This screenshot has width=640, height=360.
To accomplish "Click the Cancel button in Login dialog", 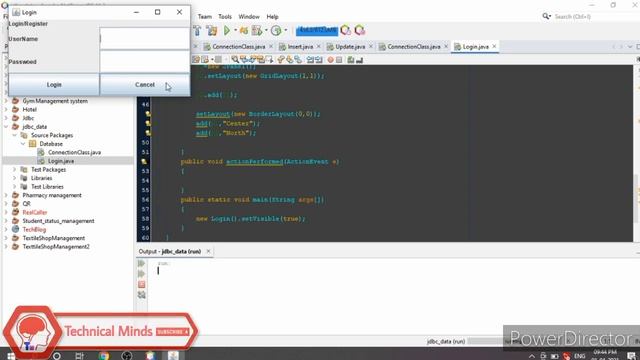I will click(x=145, y=84).
